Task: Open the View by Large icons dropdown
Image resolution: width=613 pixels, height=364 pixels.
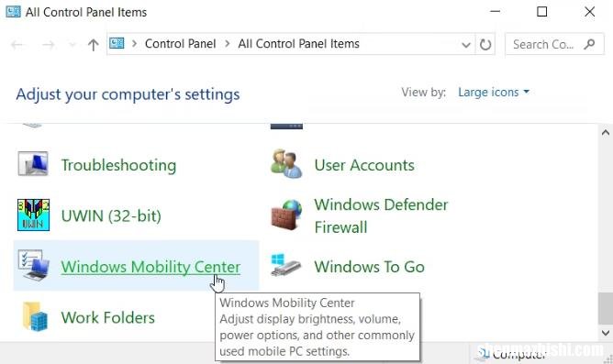Action: (494, 93)
